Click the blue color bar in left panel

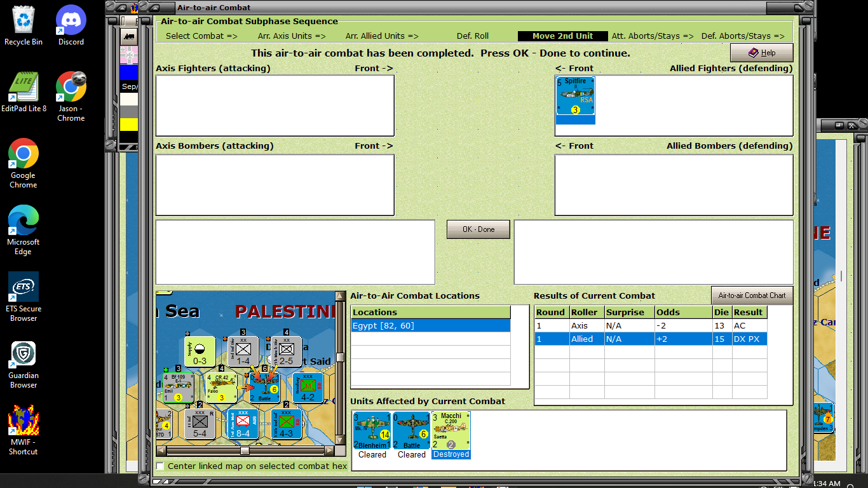click(x=129, y=72)
